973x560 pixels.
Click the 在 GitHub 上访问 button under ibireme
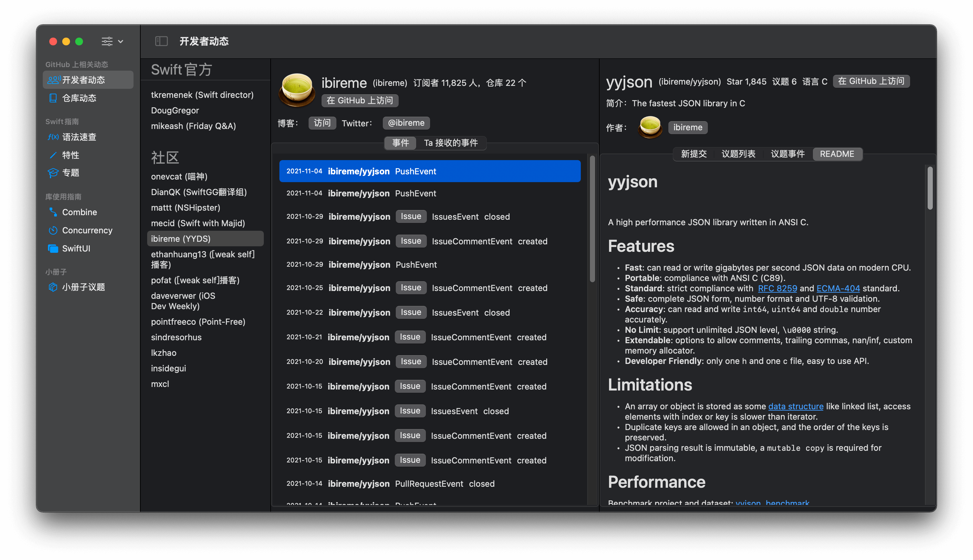pyautogui.click(x=359, y=100)
